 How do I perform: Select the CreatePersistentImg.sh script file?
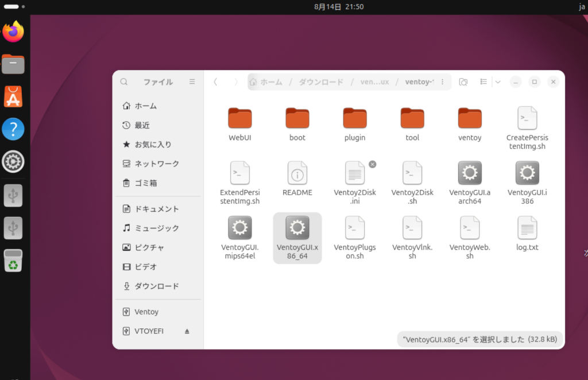[527, 128]
